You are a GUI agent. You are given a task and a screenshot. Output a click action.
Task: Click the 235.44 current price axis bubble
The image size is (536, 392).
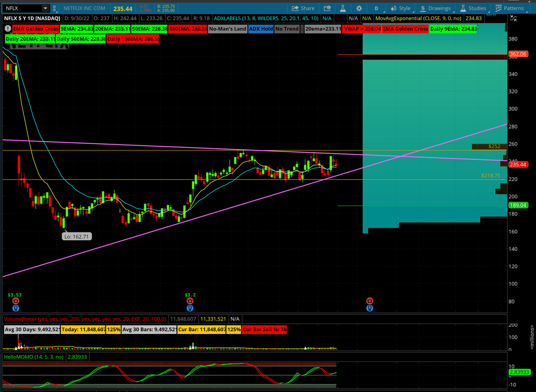click(x=519, y=165)
